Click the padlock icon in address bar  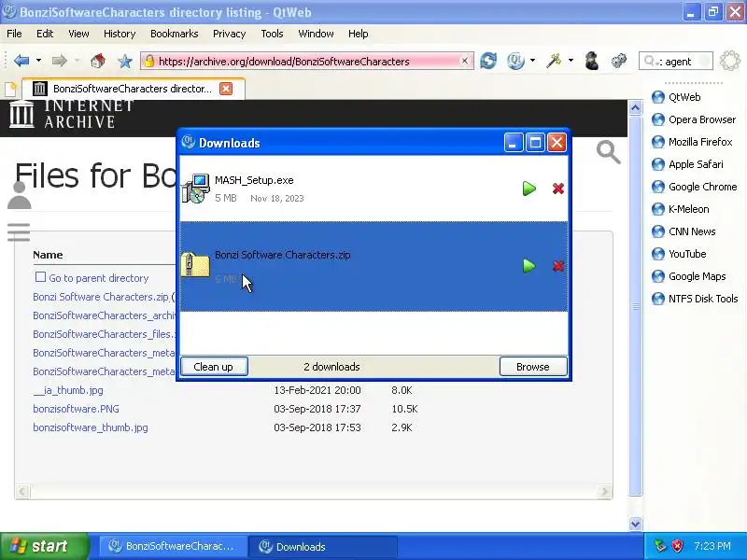(149, 61)
